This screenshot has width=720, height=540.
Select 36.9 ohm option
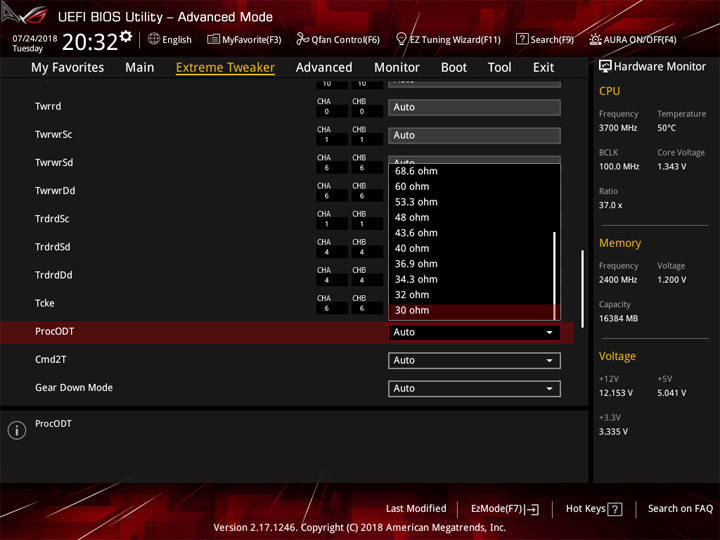coord(471,264)
